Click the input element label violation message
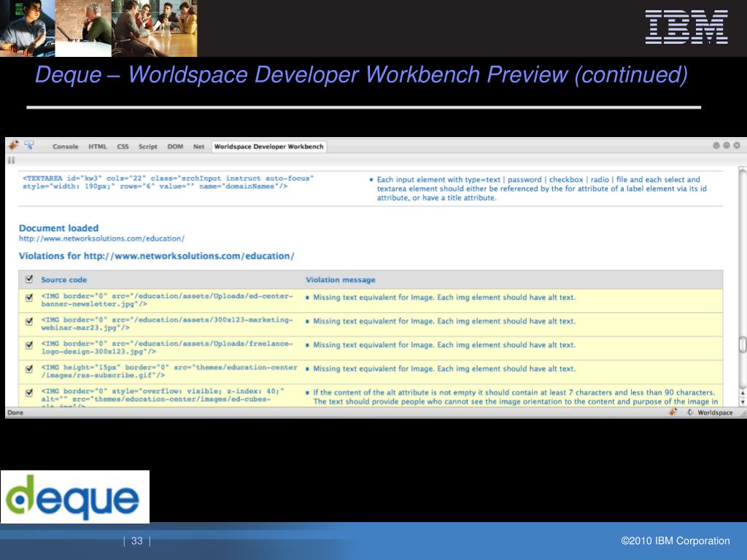This screenshot has height=560, width=747. click(x=542, y=189)
